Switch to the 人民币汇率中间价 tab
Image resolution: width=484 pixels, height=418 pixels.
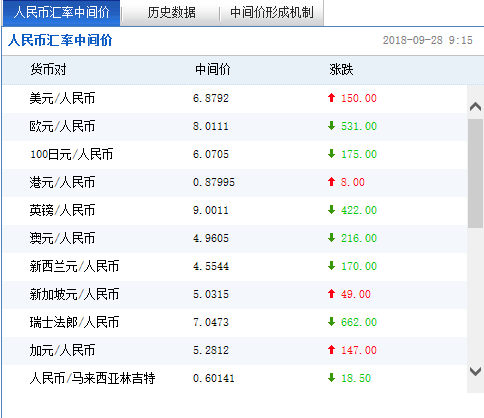click(61, 13)
